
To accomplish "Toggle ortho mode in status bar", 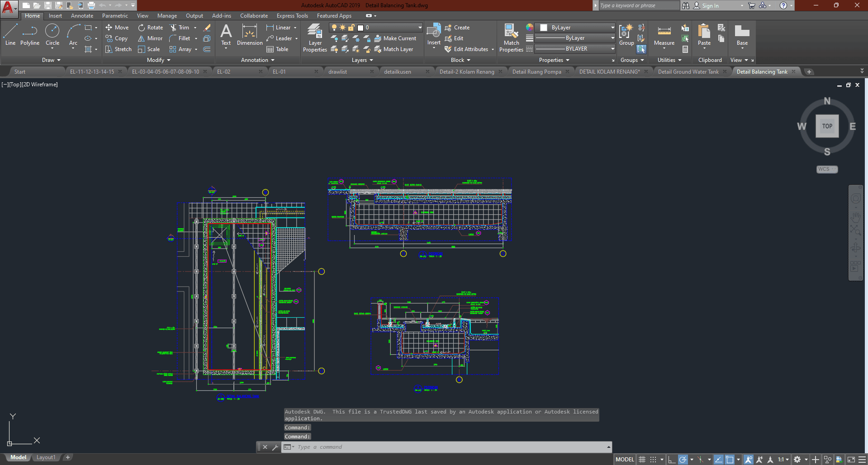I will [672, 460].
